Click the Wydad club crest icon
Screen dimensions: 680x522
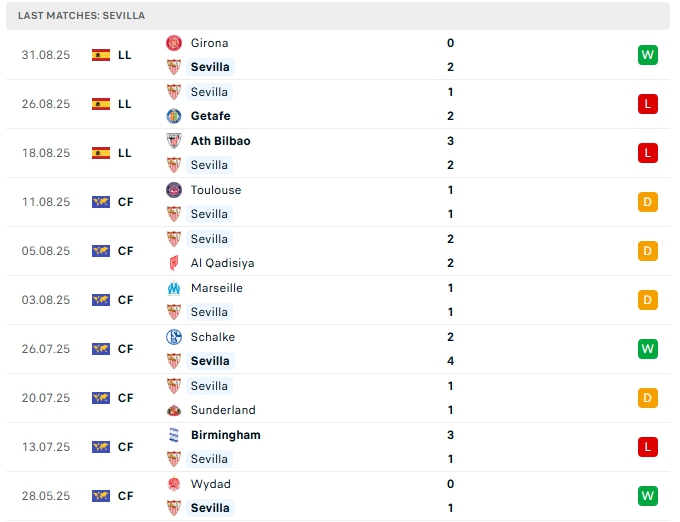[x=173, y=484]
